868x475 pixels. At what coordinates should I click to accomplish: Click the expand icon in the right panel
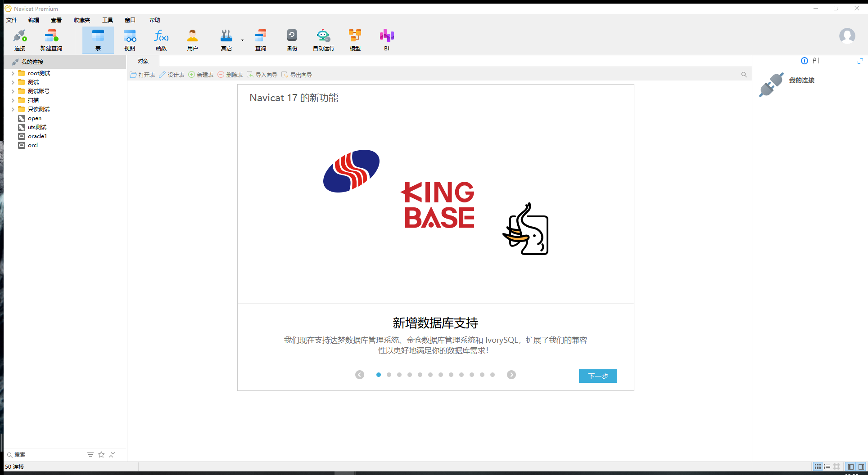pos(860,61)
